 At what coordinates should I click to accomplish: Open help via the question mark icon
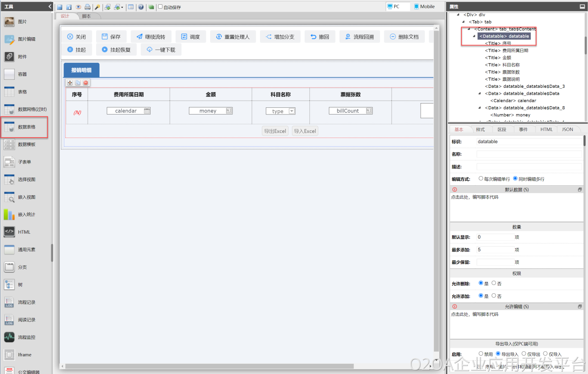point(141,7)
